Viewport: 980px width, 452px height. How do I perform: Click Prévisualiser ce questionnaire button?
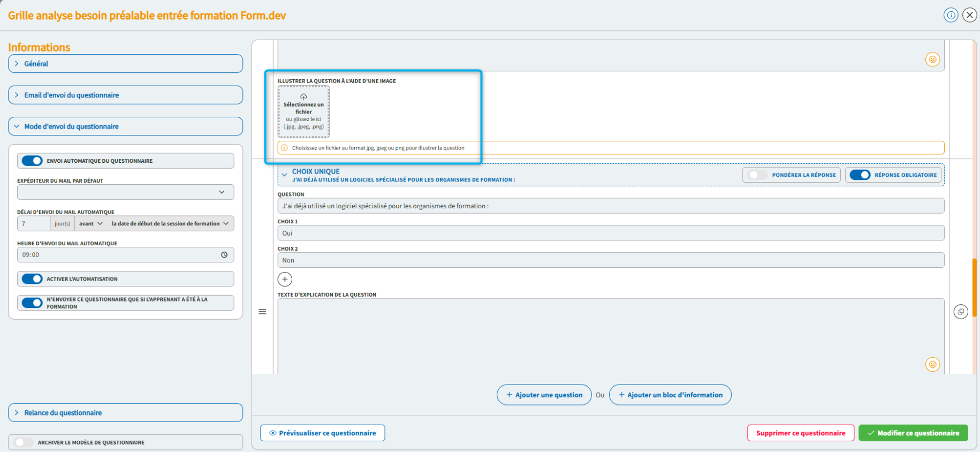click(322, 433)
